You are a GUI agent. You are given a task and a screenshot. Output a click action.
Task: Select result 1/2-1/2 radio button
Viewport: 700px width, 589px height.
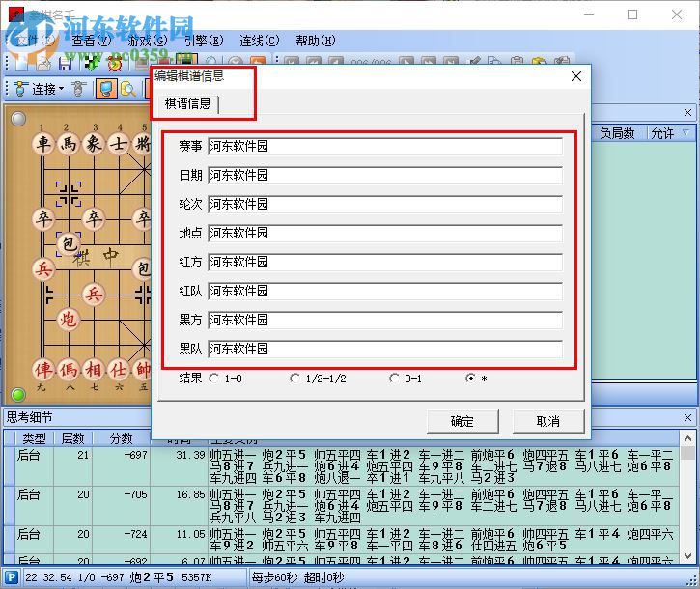[294, 379]
